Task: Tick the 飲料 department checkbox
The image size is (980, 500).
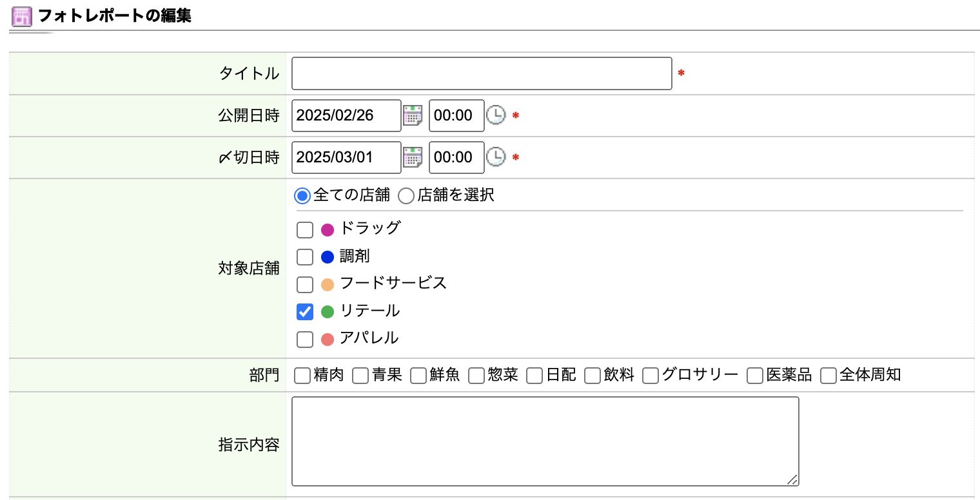Action: click(x=593, y=376)
